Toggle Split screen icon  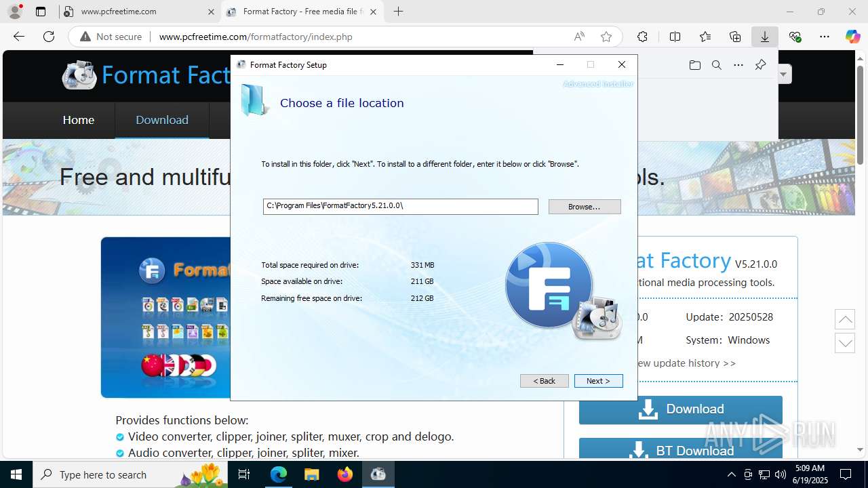[x=675, y=37]
